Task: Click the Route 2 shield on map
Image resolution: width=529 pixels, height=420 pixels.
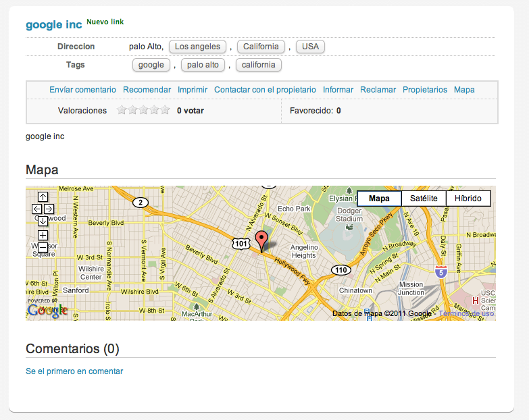Action: [x=141, y=203]
